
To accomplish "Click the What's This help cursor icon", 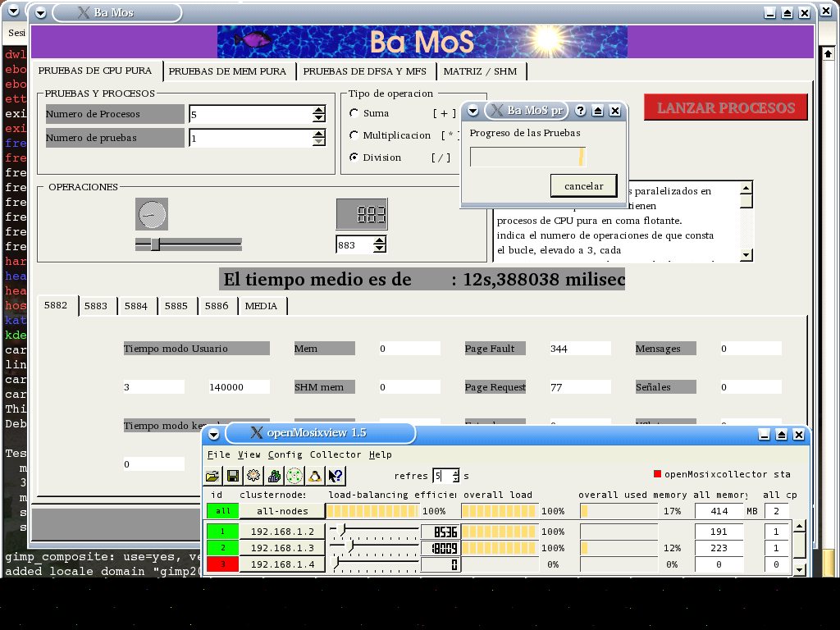I will click(x=335, y=476).
